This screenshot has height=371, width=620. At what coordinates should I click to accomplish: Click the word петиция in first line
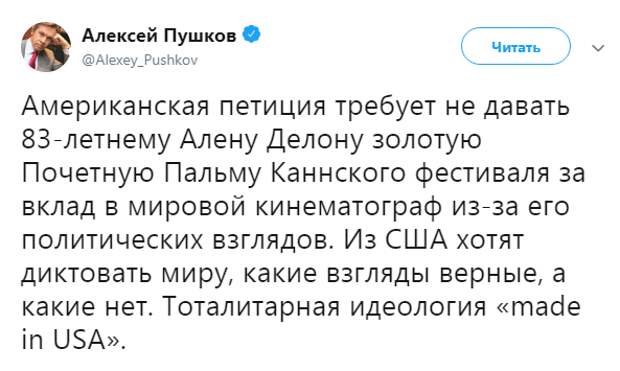[272, 107]
